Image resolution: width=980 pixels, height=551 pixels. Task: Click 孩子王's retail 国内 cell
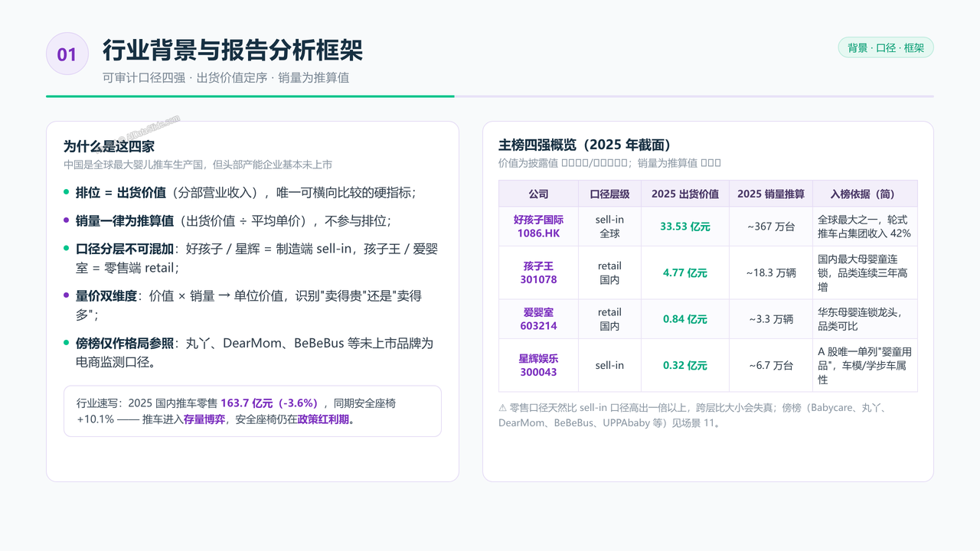click(x=609, y=272)
